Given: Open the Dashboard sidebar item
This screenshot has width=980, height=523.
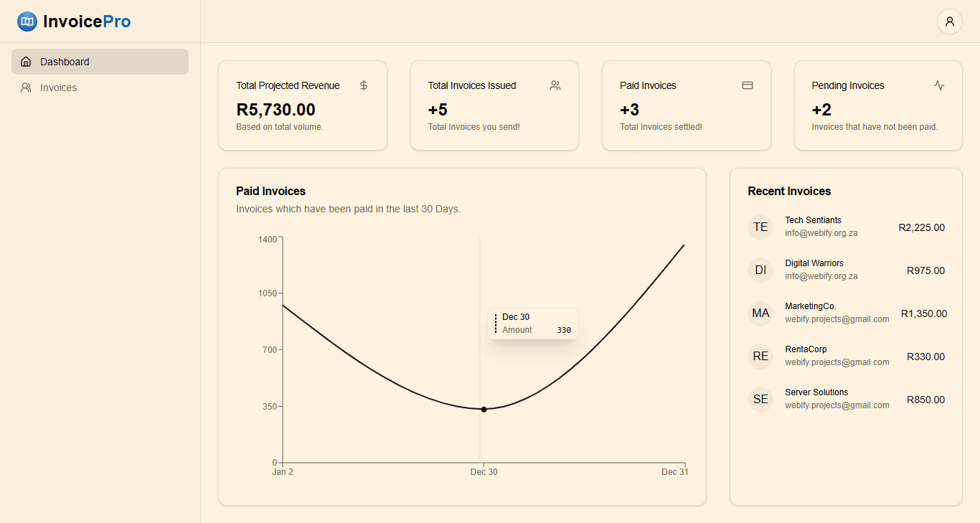Looking at the screenshot, I should tap(100, 62).
